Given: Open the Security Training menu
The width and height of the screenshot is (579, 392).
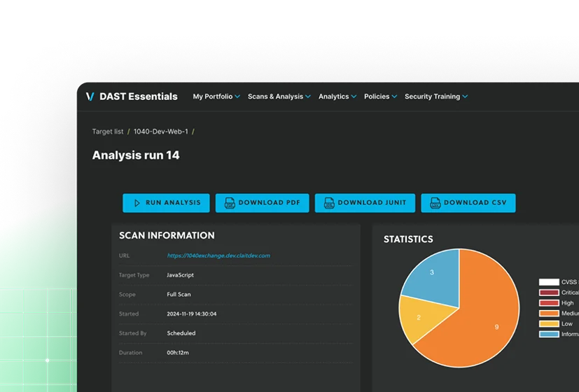Looking at the screenshot, I should (436, 97).
